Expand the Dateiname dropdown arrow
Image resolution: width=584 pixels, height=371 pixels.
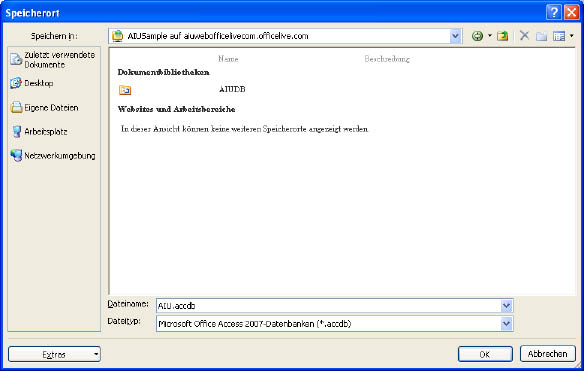(x=506, y=306)
